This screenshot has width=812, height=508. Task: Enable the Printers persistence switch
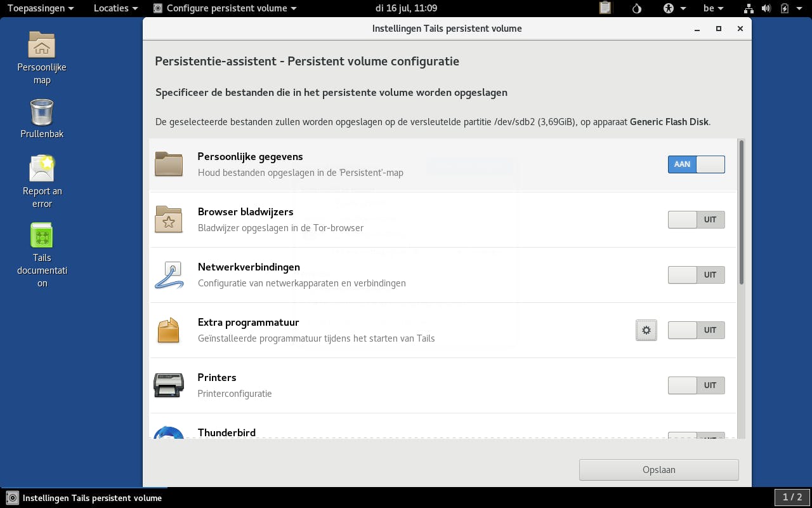point(696,385)
